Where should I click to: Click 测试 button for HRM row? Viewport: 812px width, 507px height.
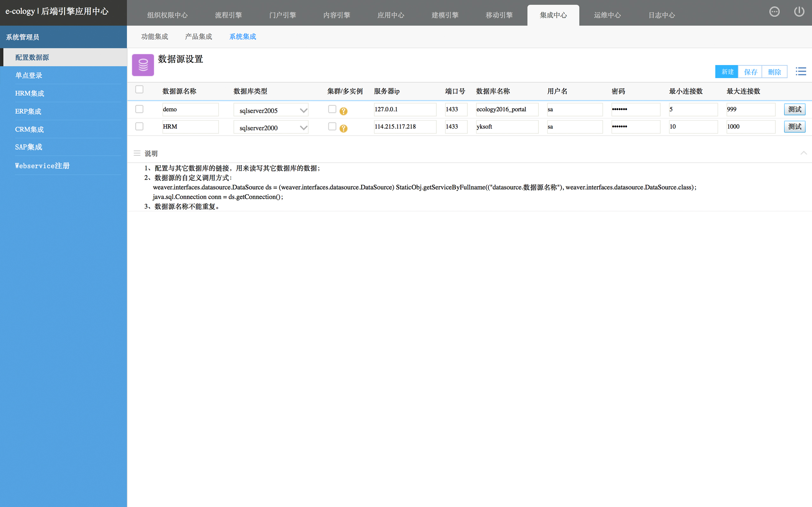[794, 127]
